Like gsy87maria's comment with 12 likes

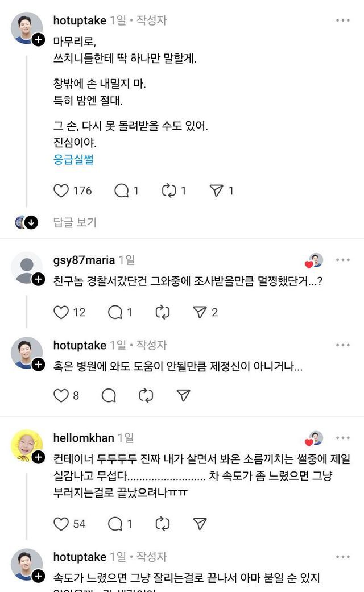[x=61, y=312]
